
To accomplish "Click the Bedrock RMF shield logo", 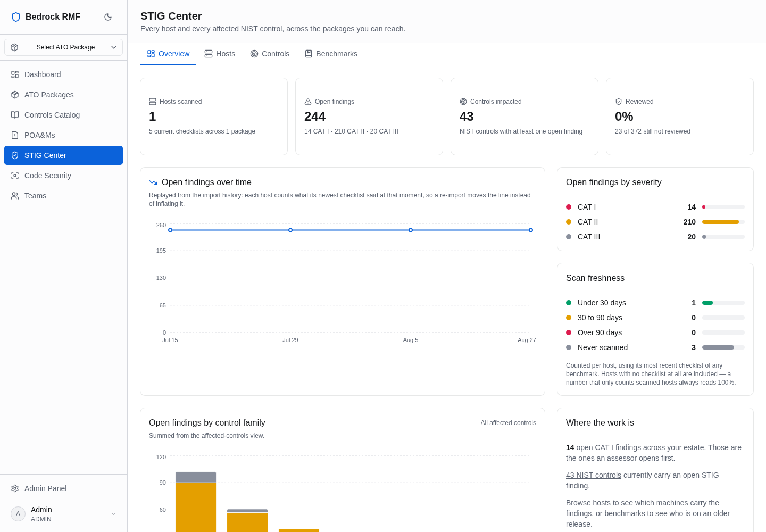I will (16, 17).
